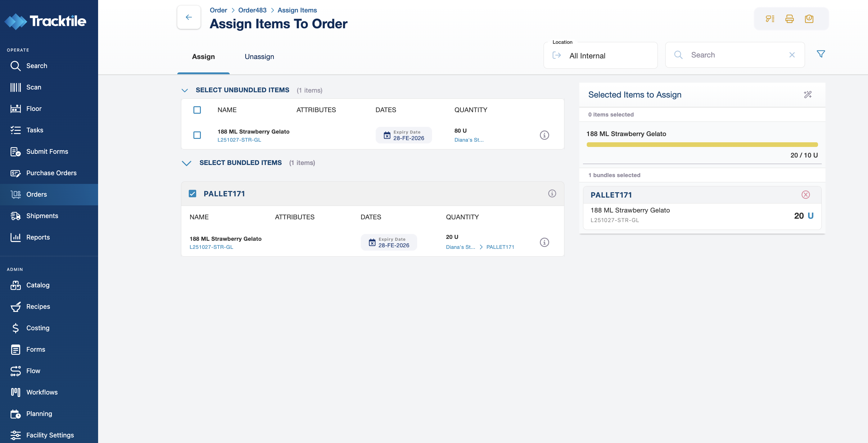Collapse the Select Bundled Items section

click(186, 163)
